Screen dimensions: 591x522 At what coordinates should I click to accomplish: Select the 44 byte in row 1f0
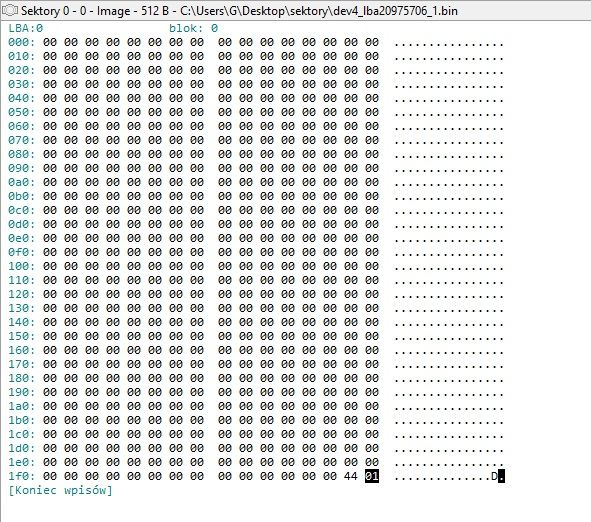click(x=351, y=476)
